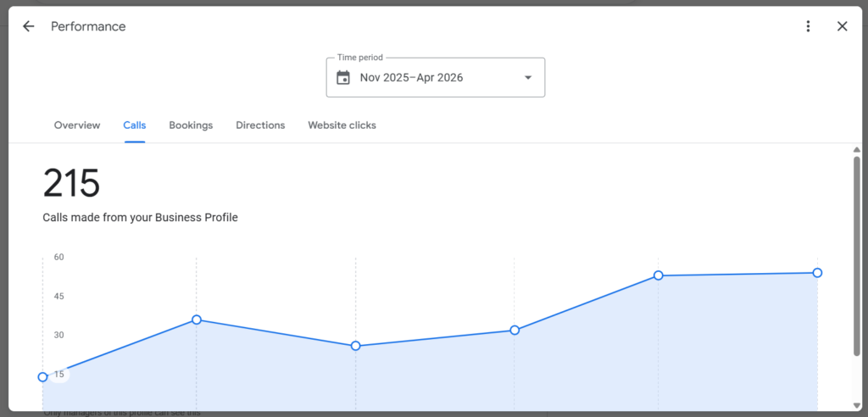Go back using the left arrow icon
Screen dimensions: 868x417
click(x=28, y=26)
